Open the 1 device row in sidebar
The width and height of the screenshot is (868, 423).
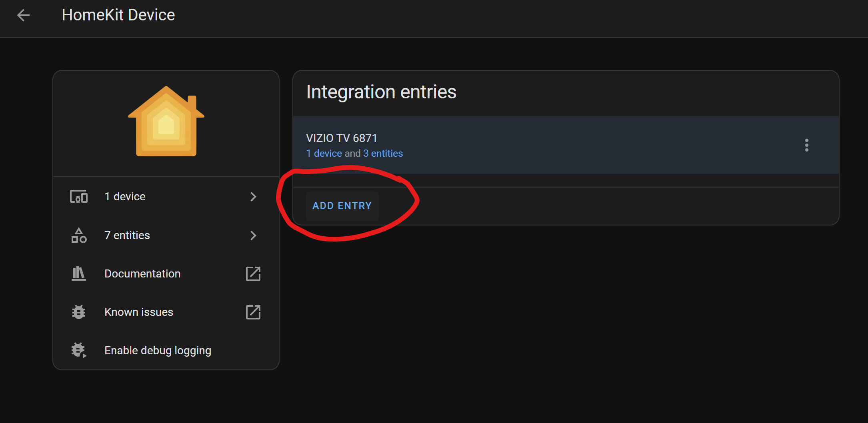pyautogui.click(x=166, y=197)
